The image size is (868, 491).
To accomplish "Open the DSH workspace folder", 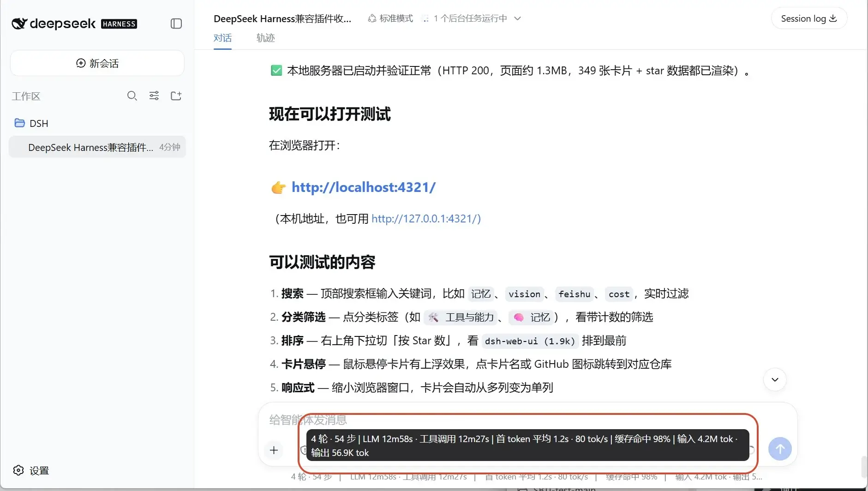I will (x=31, y=123).
